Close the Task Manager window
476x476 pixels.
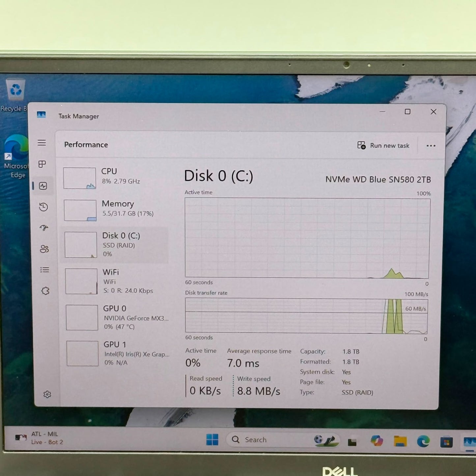coord(434,112)
